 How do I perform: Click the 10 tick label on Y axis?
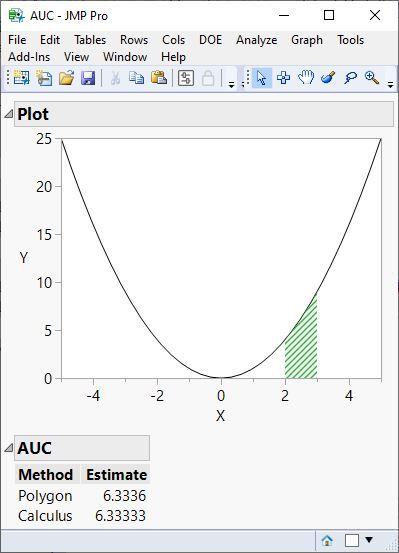(x=44, y=282)
